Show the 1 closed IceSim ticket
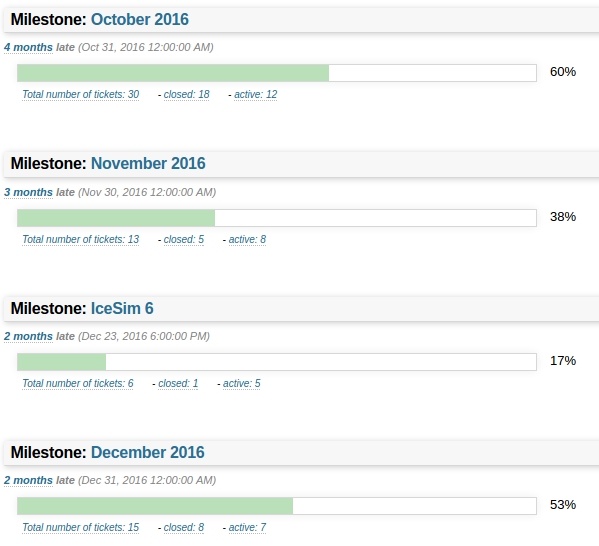Image resolution: width=599 pixels, height=546 pixels. coord(178,384)
